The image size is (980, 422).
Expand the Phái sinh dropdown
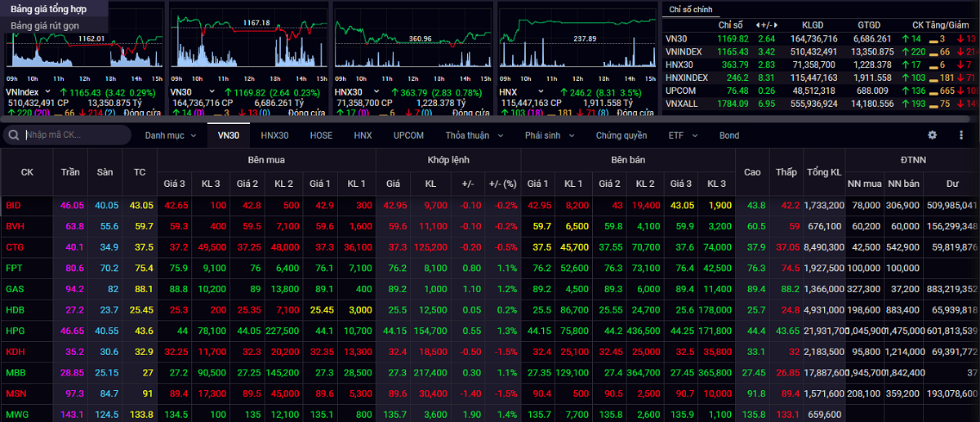point(549,135)
